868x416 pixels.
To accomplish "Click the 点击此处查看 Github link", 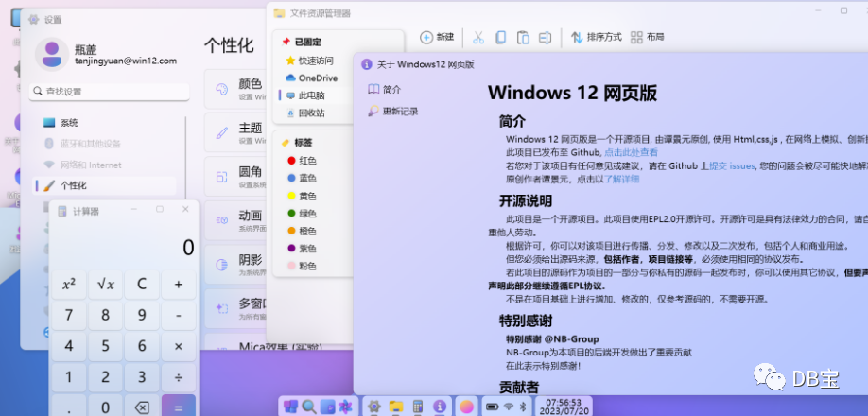I will pos(631,152).
